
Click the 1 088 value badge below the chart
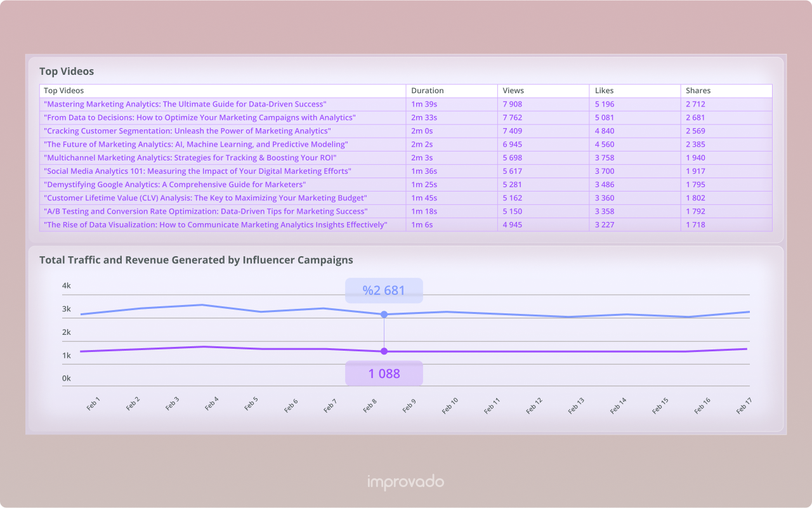coord(384,373)
